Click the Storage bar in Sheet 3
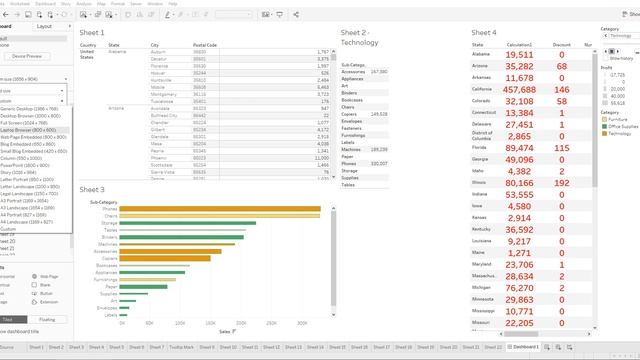 click(x=188, y=223)
